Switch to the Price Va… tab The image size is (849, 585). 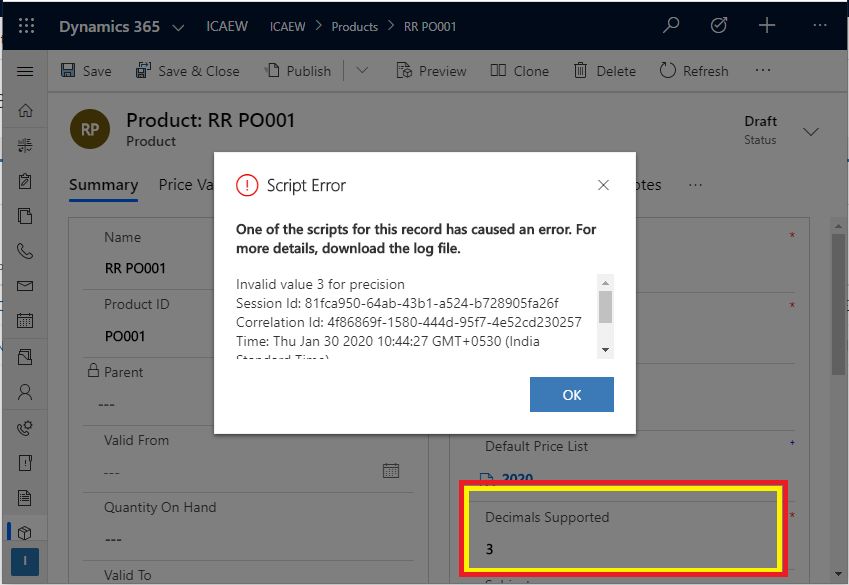186,185
